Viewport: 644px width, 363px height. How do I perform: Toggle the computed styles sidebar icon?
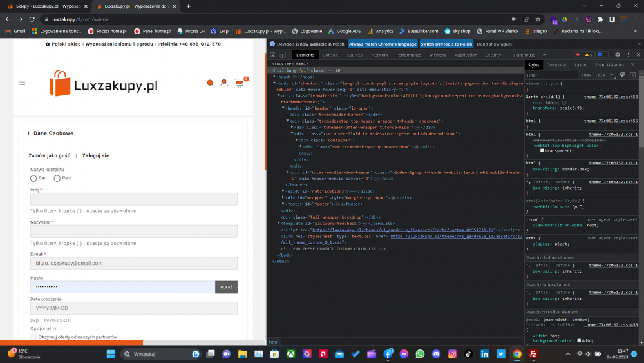[632, 75]
